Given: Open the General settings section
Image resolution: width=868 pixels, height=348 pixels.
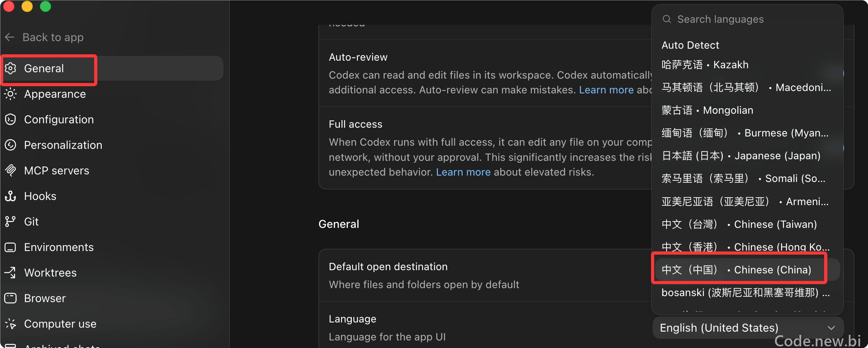Looking at the screenshot, I should pos(112,69).
